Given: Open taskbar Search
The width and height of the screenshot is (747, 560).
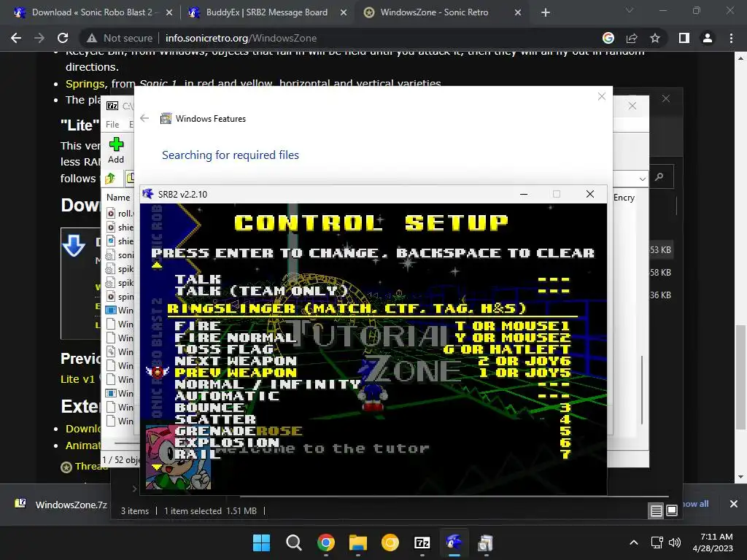Looking at the screenshot, I should coord(293,542).
